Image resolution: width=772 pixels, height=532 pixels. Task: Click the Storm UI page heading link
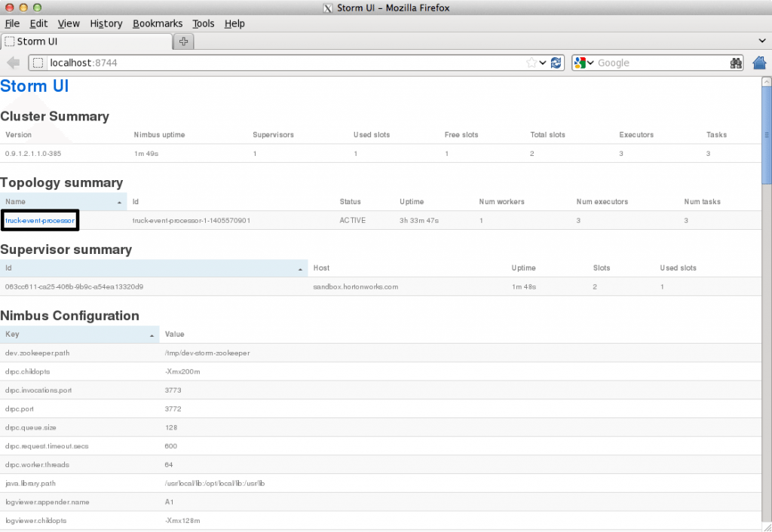[35, 87]
